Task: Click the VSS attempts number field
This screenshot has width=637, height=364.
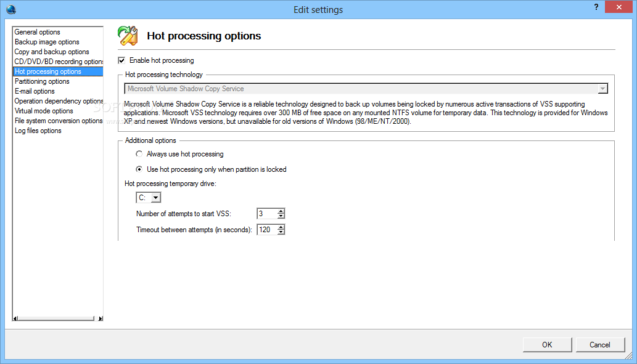Action: tap(267, 214)
